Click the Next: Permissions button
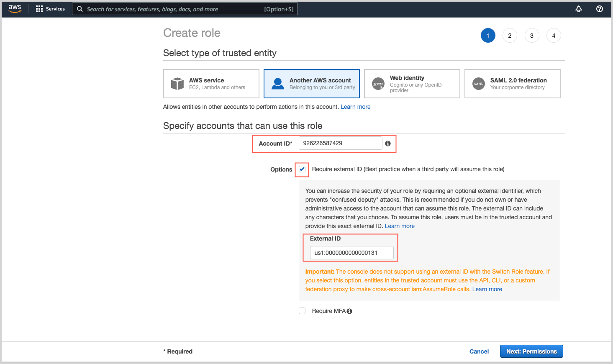 click(x=531, y=351)
